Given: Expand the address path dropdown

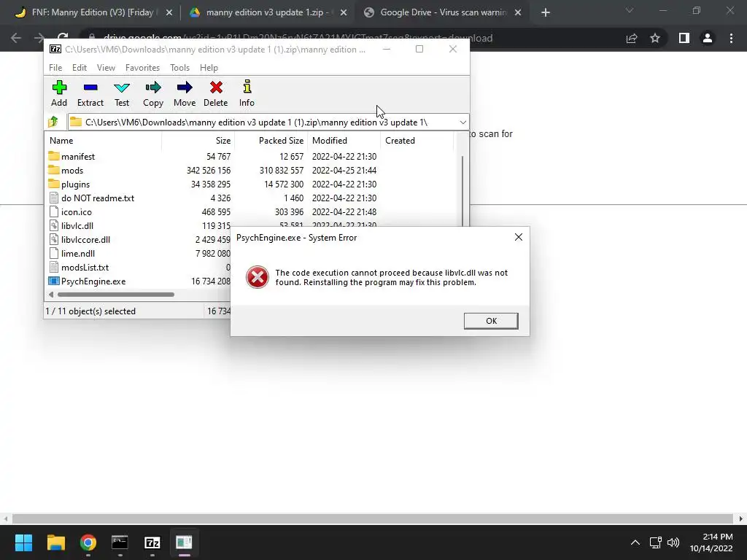Looking at the screenshot, I should click(x=462, y=122).
